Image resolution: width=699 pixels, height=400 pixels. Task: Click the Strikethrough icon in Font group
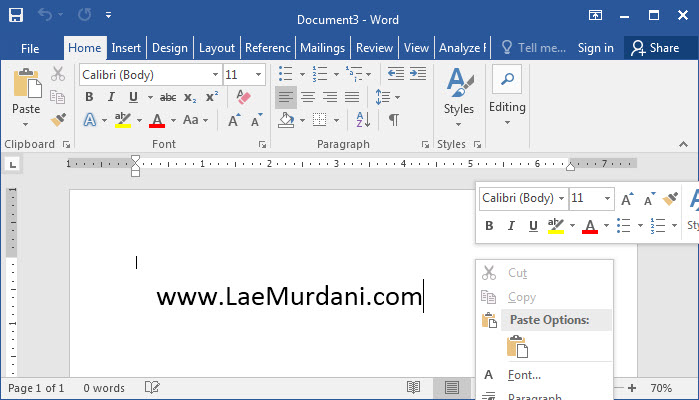[x=168, y=97]
